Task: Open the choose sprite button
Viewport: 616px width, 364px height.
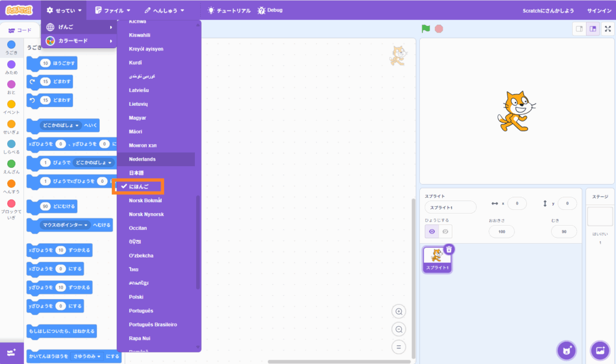Action: [567, 350]
